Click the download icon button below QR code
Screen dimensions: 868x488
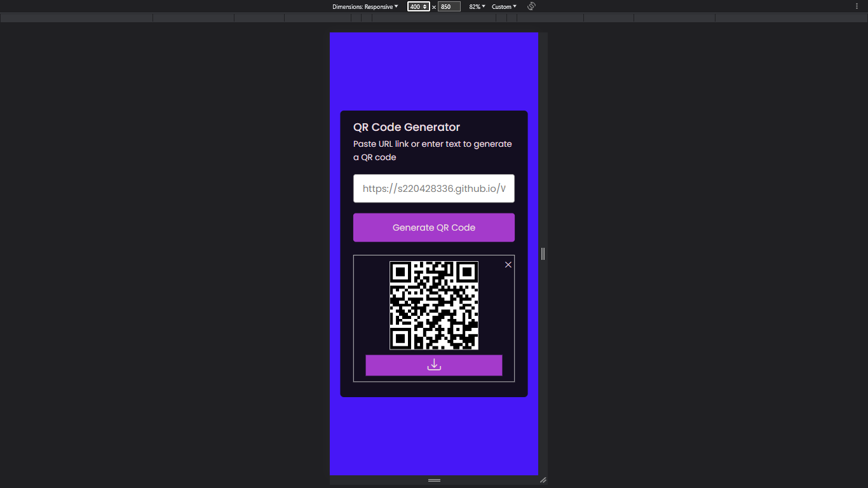pyautogui.click(x=434, y=365)
